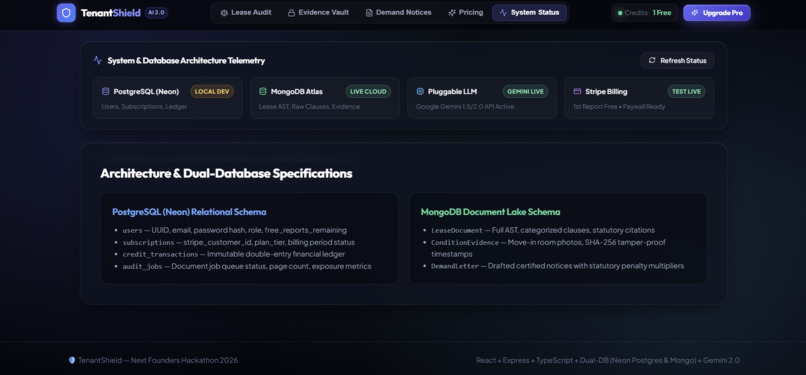Click footer 'TenantShield — Next Founders Hackathon 2026' text

click(158, 360)
